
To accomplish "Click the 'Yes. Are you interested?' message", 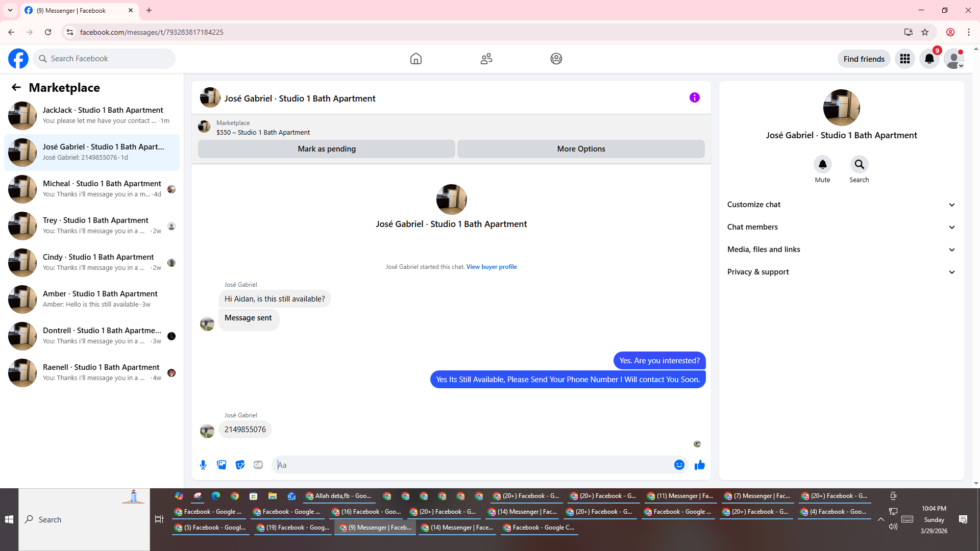I will click(659, 361).
